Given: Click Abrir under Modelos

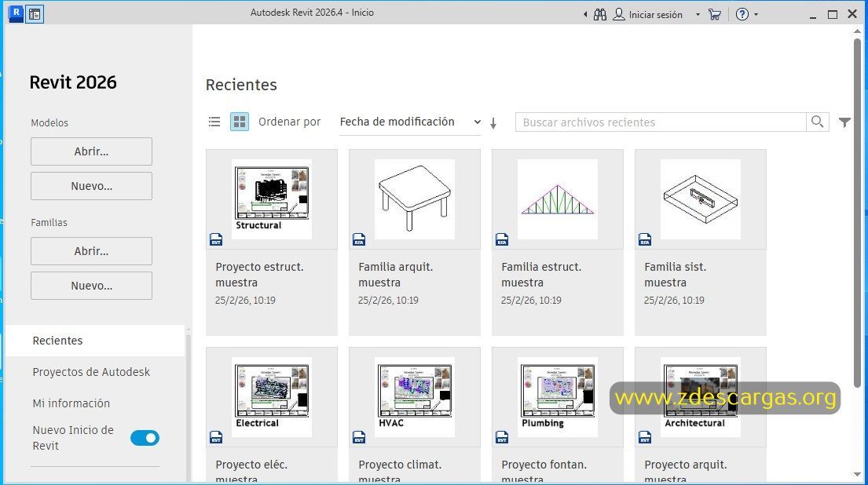Looking at the screenshot, I should pos(91,151).
